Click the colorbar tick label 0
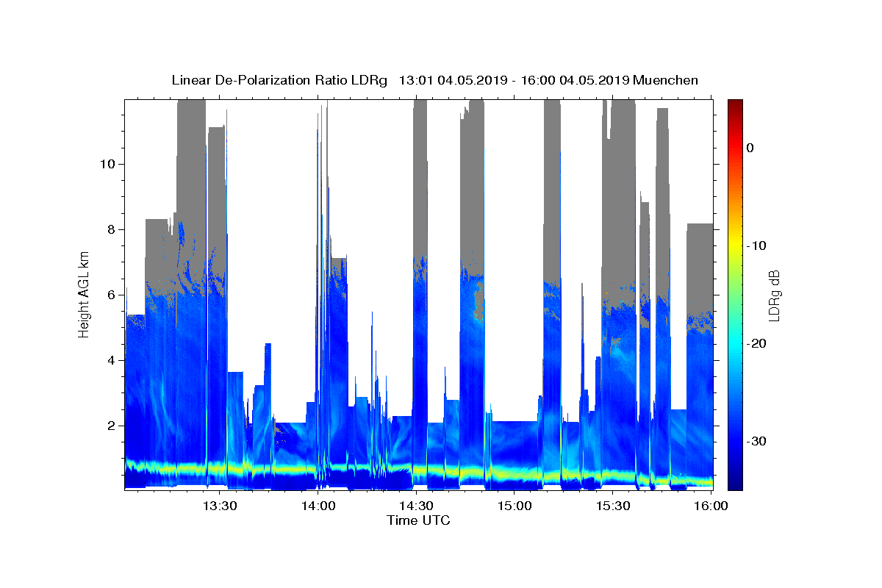Image resolution: width=882 pixels, height=588 pixels. pyautogui.click(x=750, y=148)
